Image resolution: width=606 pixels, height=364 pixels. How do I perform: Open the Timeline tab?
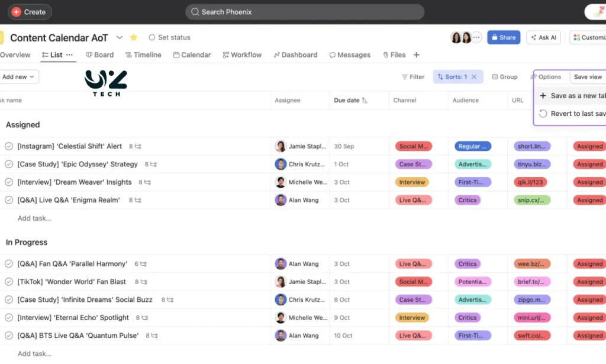tap(143, 55)
